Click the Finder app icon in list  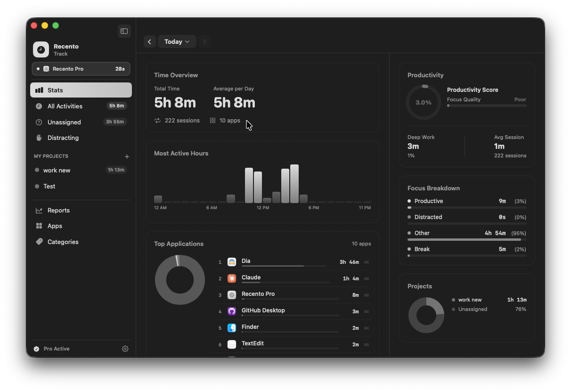coord(232,328)
